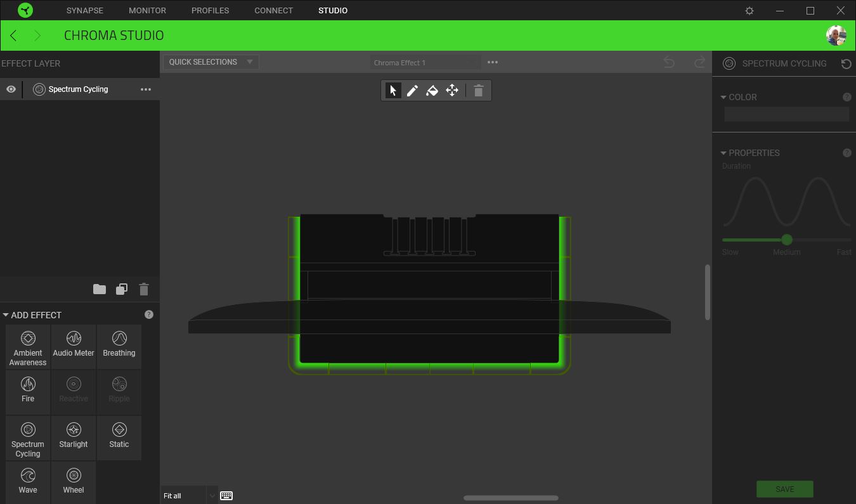Add the Breathing effect
Screen dimensions: 856x504
[119, 347]
